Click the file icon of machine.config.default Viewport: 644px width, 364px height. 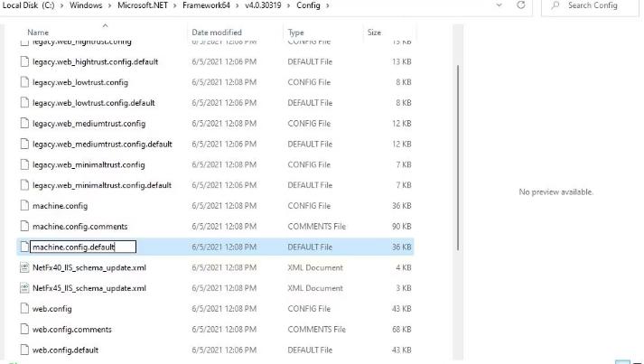tap(24, 247)
